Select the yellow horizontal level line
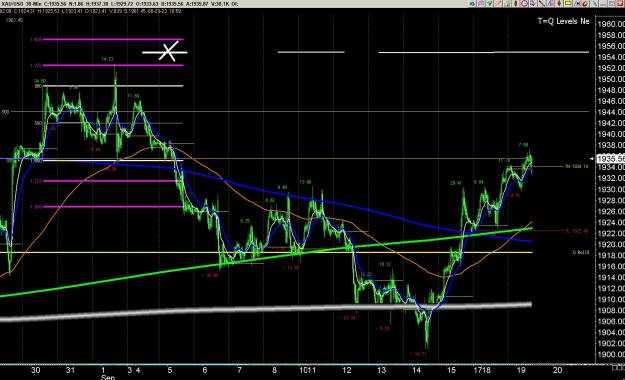625x380 pixels. point(266,252)
